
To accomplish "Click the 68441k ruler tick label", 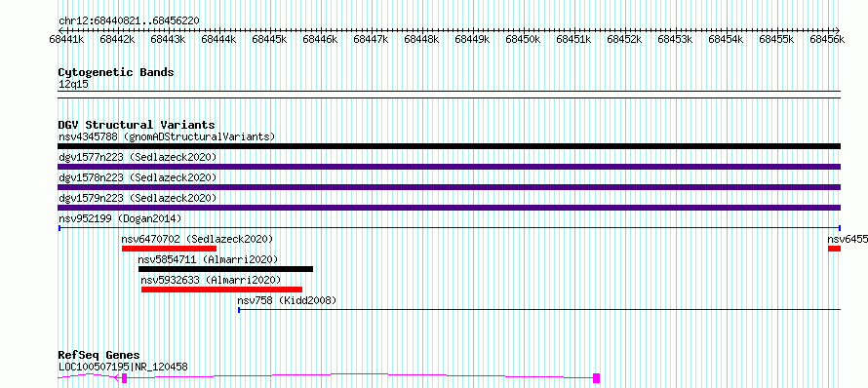I will point(66,39).
